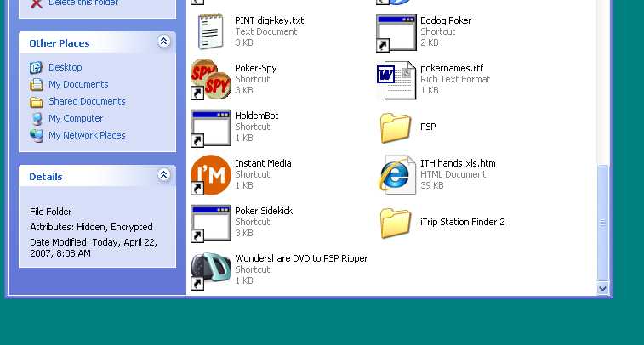Select the Bodog Poker shortcut icon
The width and height of the screenshot is (644, 345).
coord(396,33)
